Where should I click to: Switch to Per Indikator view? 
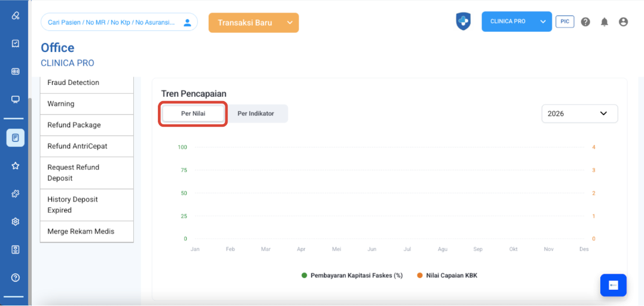pyautogui.click(x=256, y=114)
